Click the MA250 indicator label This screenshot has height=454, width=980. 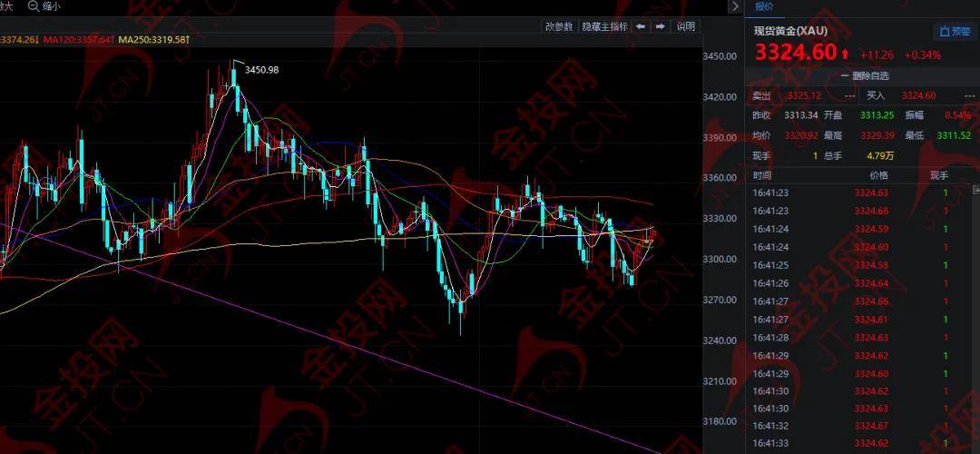pos(153,39)
